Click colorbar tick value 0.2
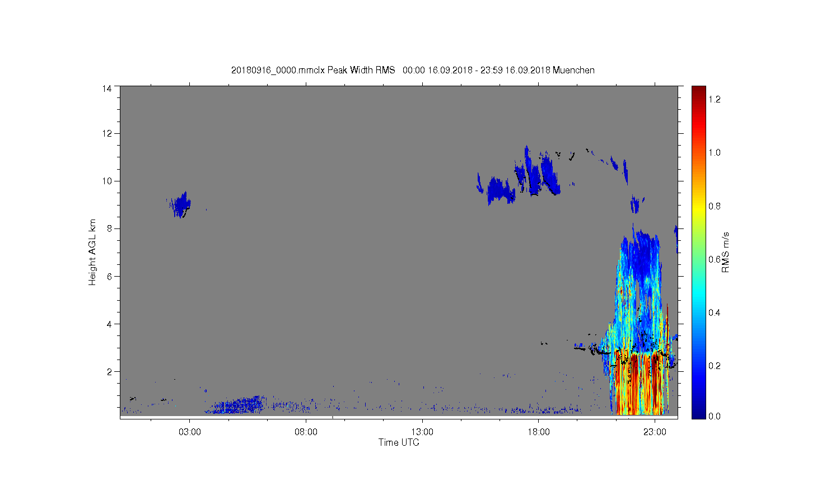This screenshot has height=504, width=840. point(715,366)
